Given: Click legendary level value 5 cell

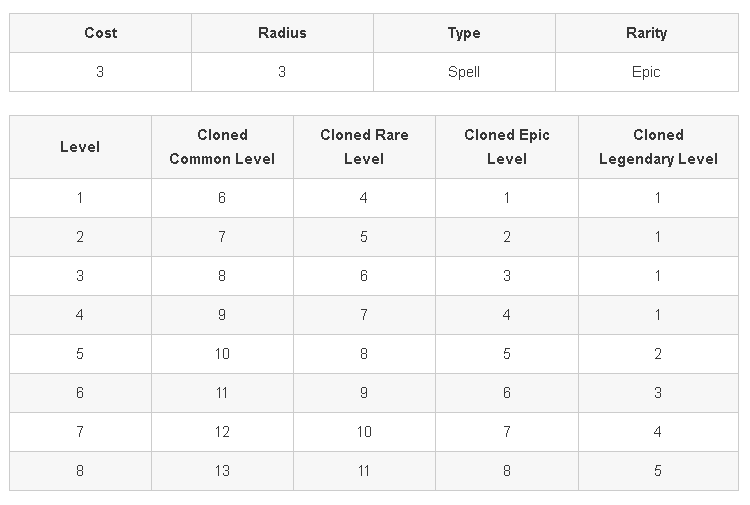Looking at the screenshot, I should (658, 471).
